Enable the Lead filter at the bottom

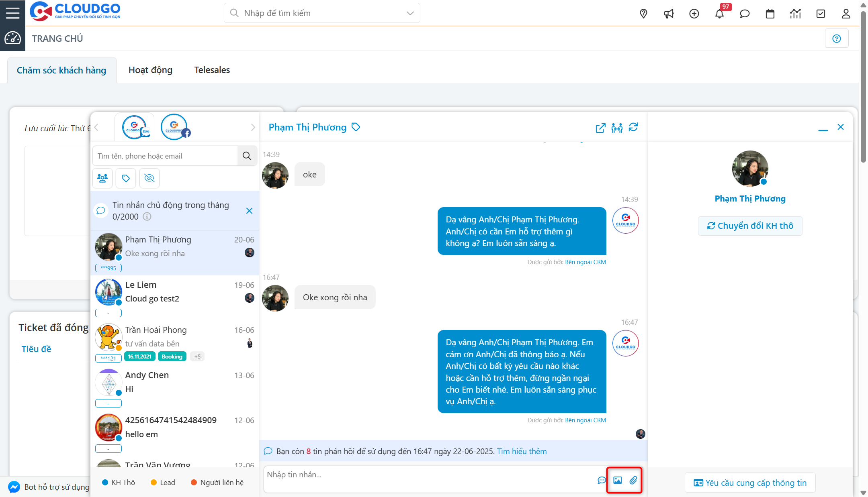[162, 482]
